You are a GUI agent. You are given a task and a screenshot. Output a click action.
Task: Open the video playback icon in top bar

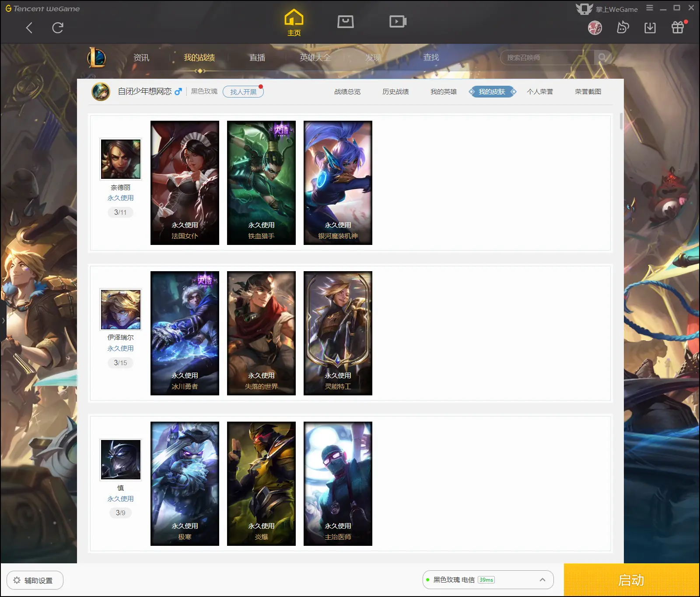pyautogui.click(x=398, y=21)
